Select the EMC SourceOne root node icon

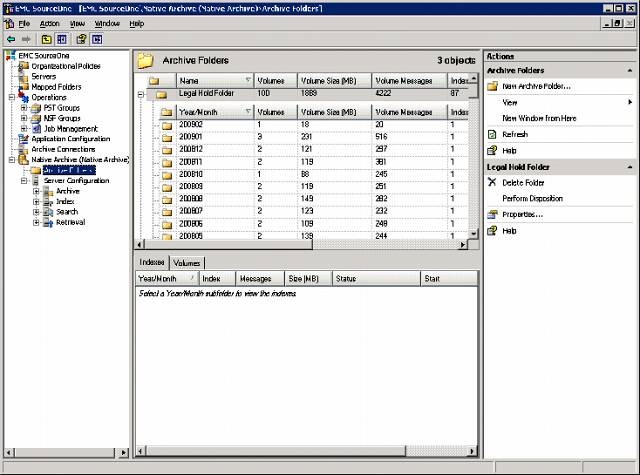(x=11, y=55)
